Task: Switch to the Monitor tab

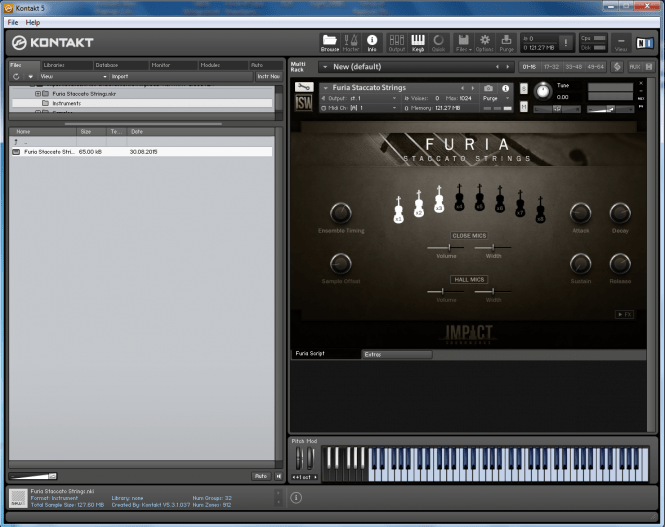Action: point(173,65)
